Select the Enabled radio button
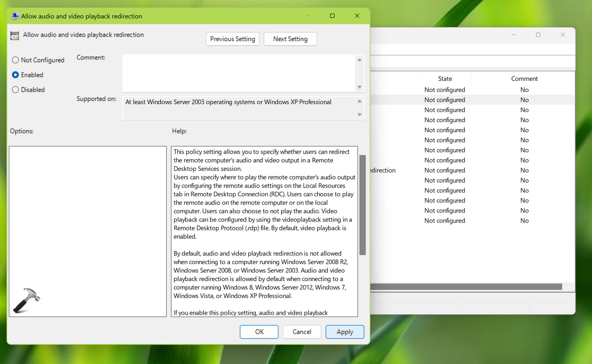The width and height of the screenshot is (592, 364). point(15,75)
